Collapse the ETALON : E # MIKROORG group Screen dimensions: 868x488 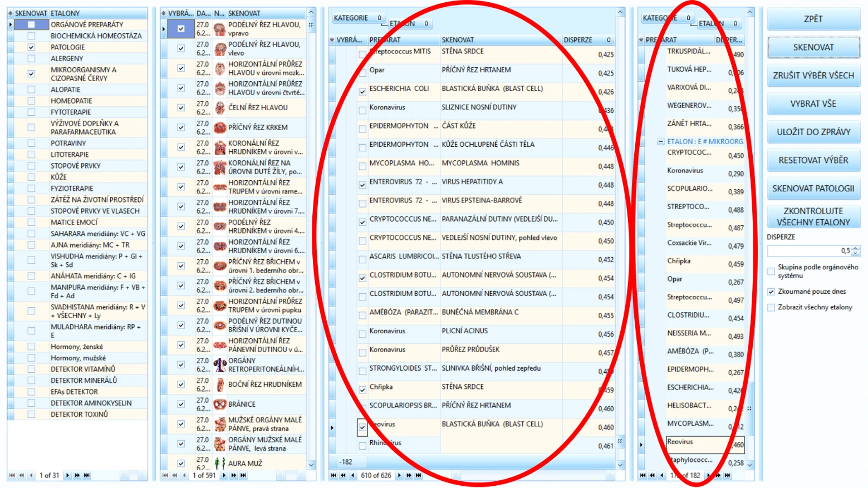tap(661, 141)
